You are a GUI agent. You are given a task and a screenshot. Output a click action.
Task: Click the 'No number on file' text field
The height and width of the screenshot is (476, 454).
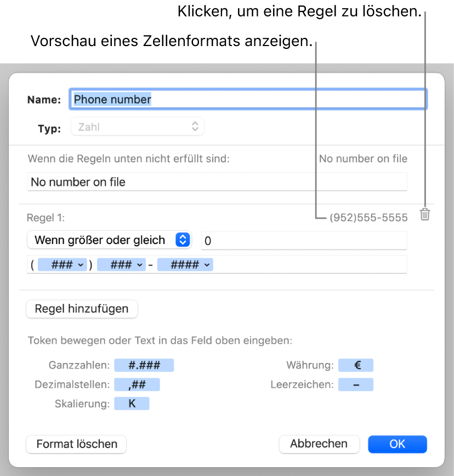pos(217,182)
